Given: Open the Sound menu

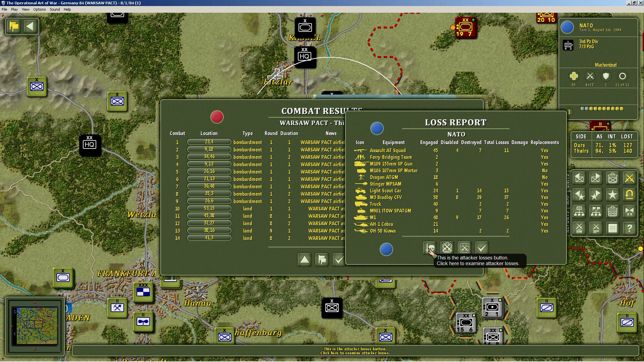Looking at the screenshot, I should (55, 9).
